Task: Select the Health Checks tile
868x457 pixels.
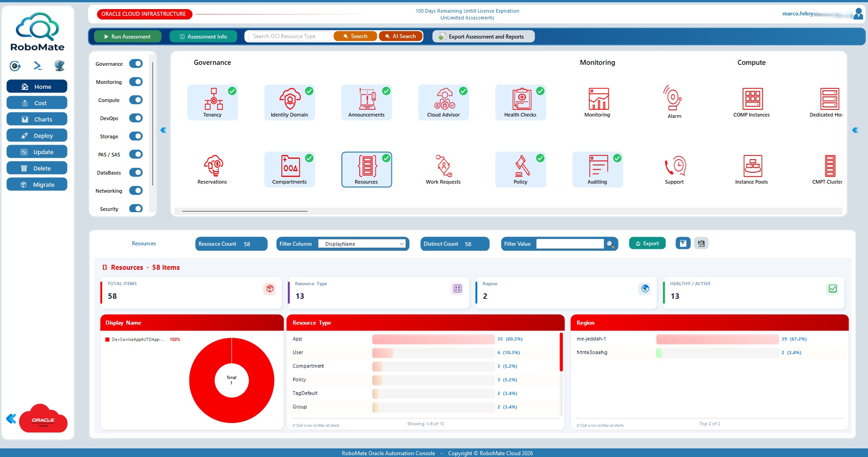Action: click(521, 102)
